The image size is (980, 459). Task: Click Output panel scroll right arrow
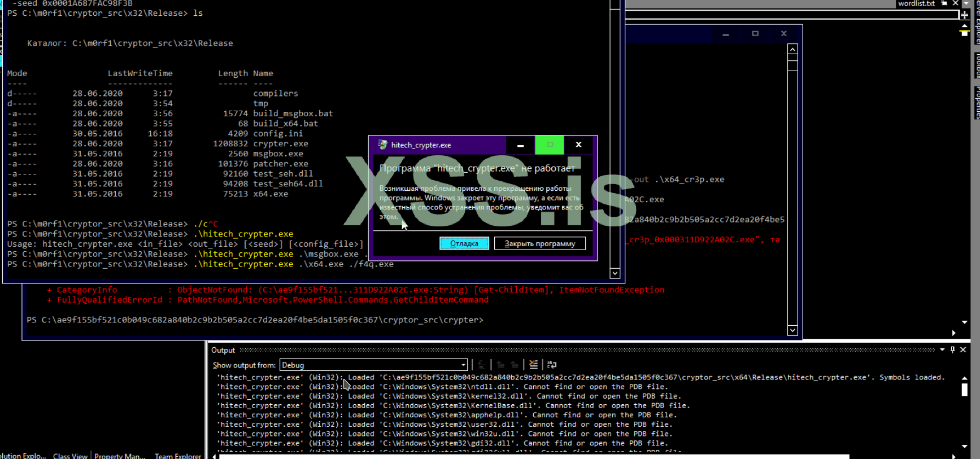[953, 456]
